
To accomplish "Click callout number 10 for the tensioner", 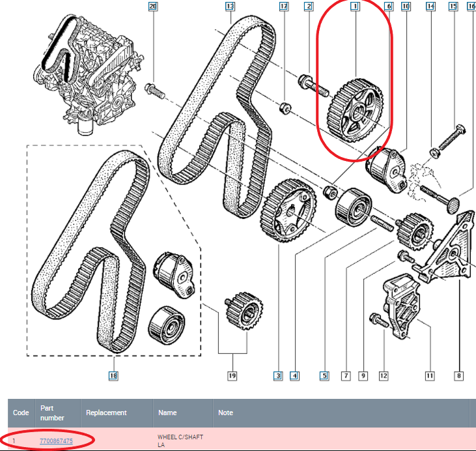I will 406,7.
